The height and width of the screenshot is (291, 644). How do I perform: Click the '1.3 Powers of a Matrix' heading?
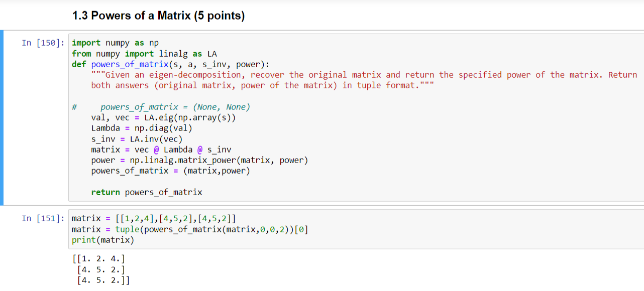[x=158, y=16]
